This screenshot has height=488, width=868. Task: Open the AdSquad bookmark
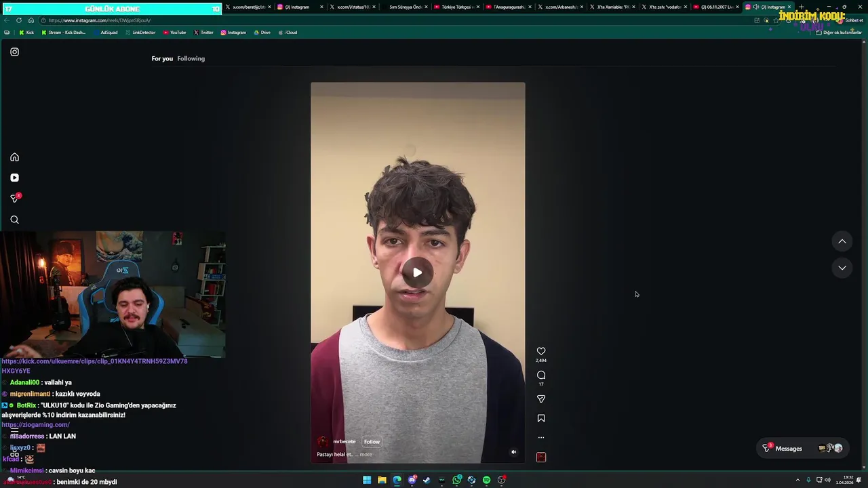tap(105, 33)
